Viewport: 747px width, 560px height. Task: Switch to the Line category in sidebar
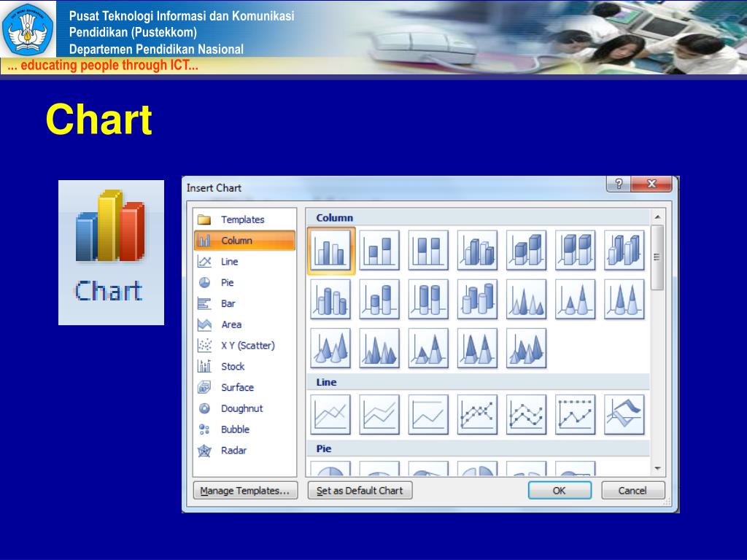click(x=245, y=262)
